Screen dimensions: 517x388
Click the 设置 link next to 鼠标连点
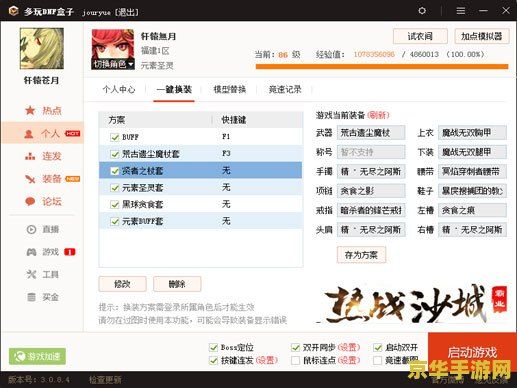click(349, 360)
